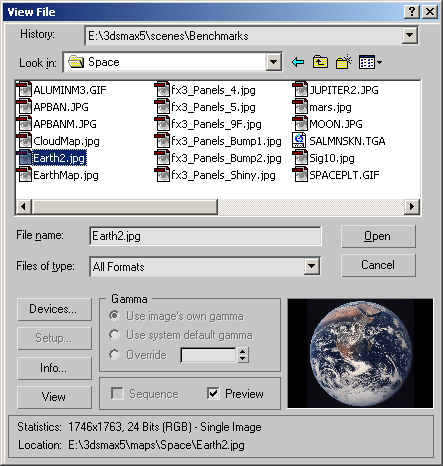Viewport: 443px width, 466px height.
Task: Click the Earth preview thumbnail
Action: click(x=360, y=353)
